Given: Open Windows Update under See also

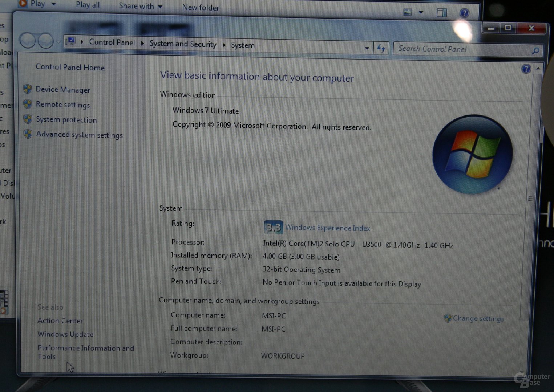Looking at the screenshot, I should (x=65, y=334).
